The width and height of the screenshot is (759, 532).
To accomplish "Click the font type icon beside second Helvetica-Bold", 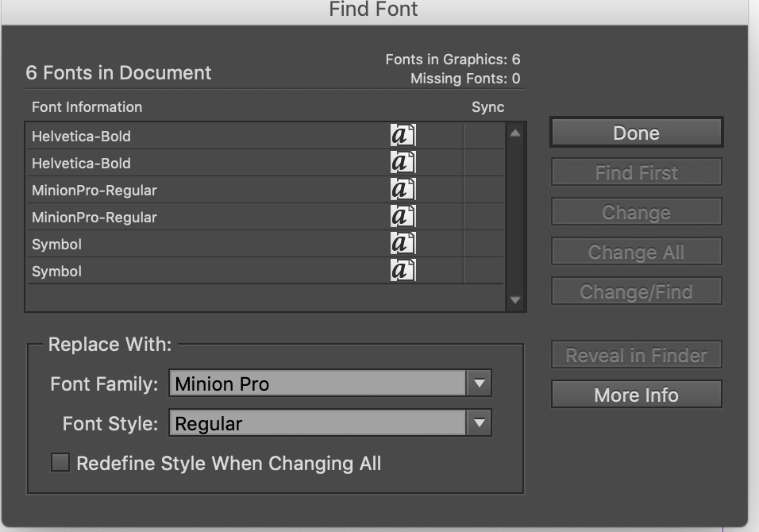I will 402,162.
